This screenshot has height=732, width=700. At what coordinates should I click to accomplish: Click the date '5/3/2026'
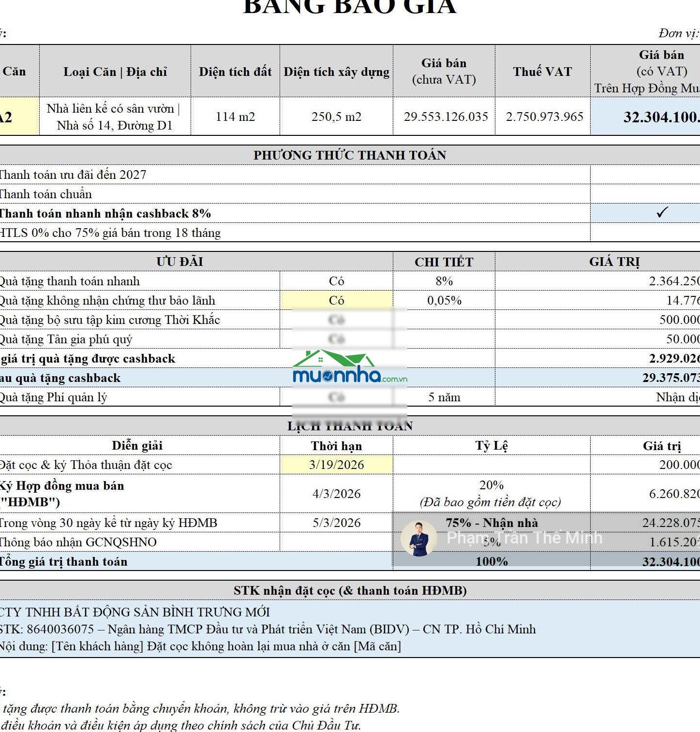pos(336,523)
